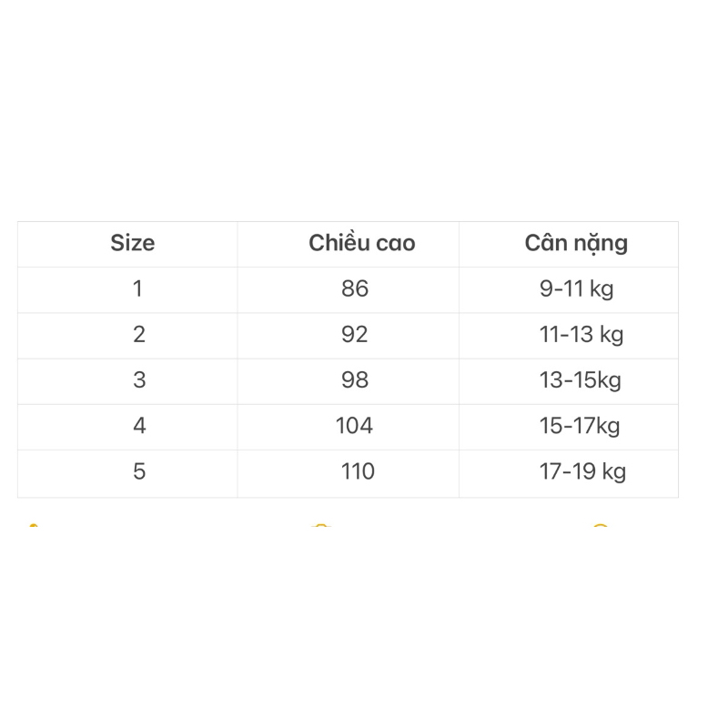The image size is (728, 728).
Task: Select the Chiều cao column header
Action: click(x=361, y=243)
